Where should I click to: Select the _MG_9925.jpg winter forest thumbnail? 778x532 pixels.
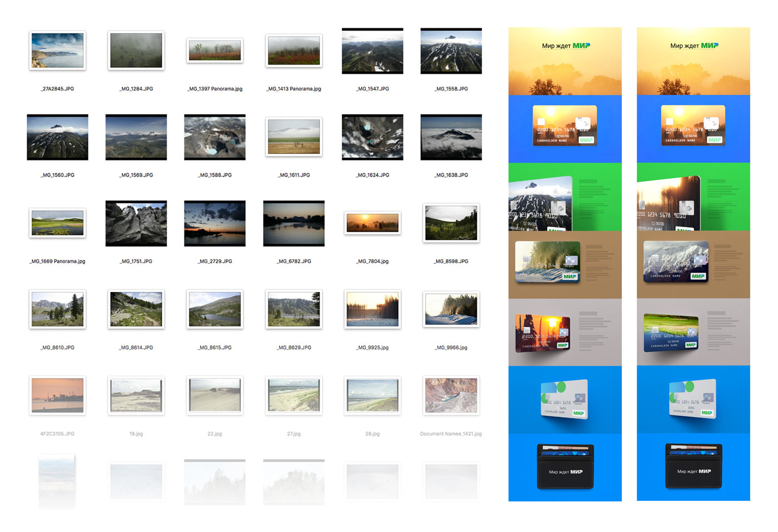tap(372, 309)
